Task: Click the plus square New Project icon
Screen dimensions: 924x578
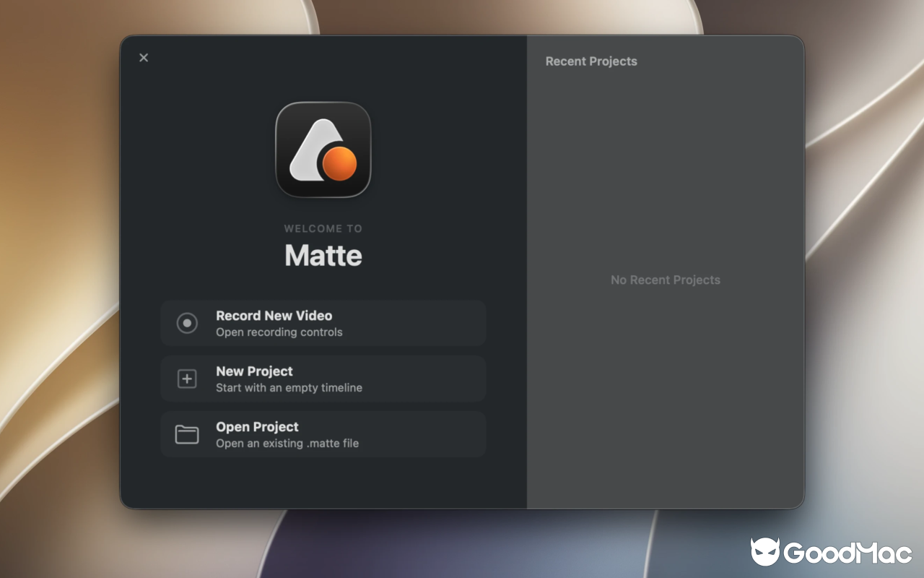Action: 187,379
